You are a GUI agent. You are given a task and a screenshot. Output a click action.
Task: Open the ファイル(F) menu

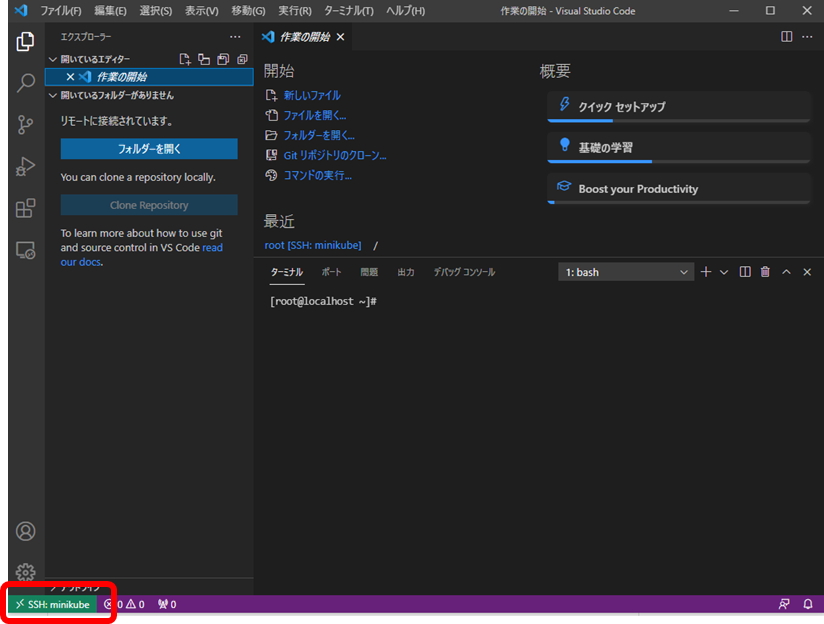[x=61, y=11]
